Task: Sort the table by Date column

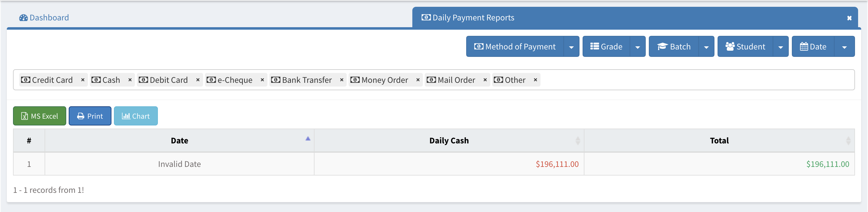Action: coord(179,141)
